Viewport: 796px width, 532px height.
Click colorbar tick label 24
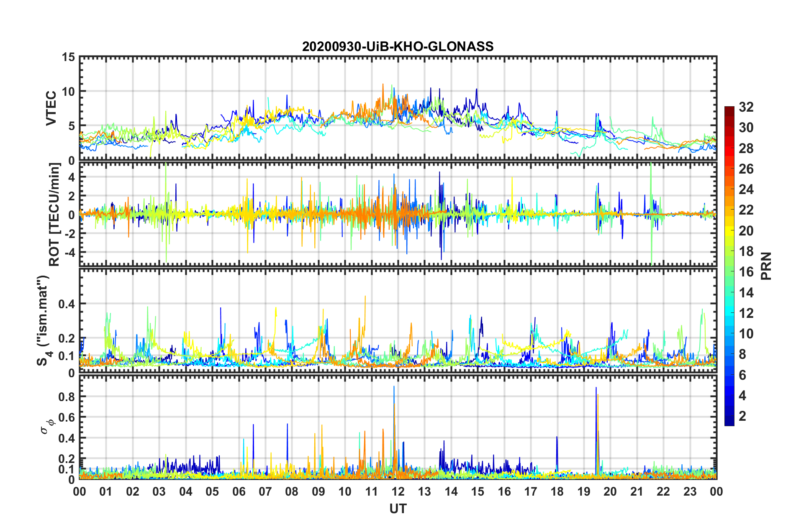pyautogui.click(x=746, y=189)
